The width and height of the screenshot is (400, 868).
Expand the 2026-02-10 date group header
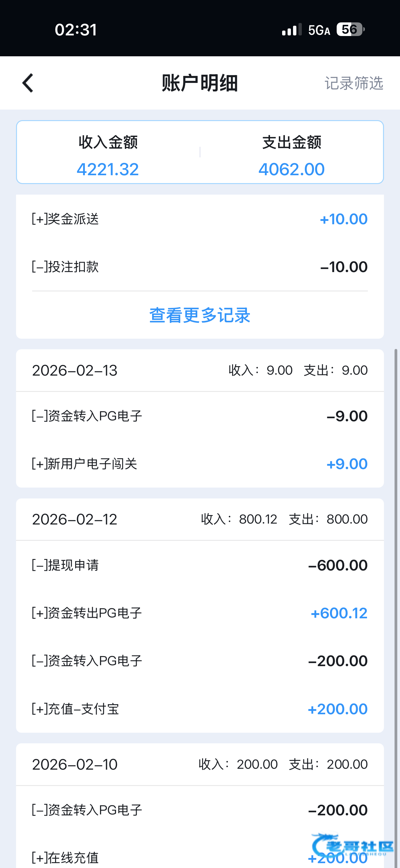(200, 764)
